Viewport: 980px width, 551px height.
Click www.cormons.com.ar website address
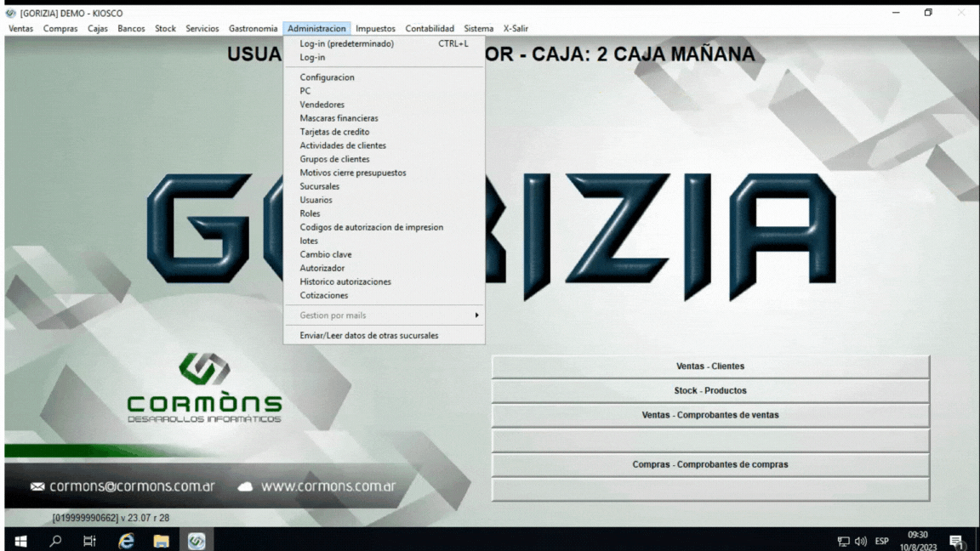(x=328, y=486)
